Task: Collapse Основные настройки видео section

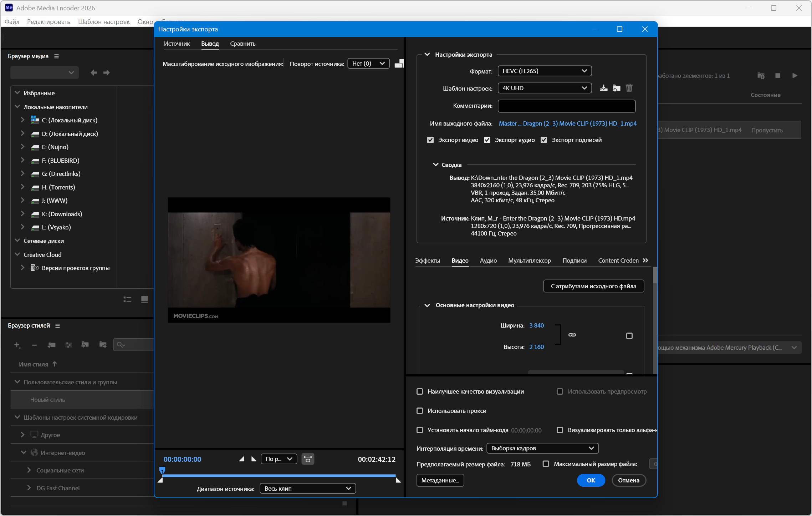Action: (x=427, y=305)
